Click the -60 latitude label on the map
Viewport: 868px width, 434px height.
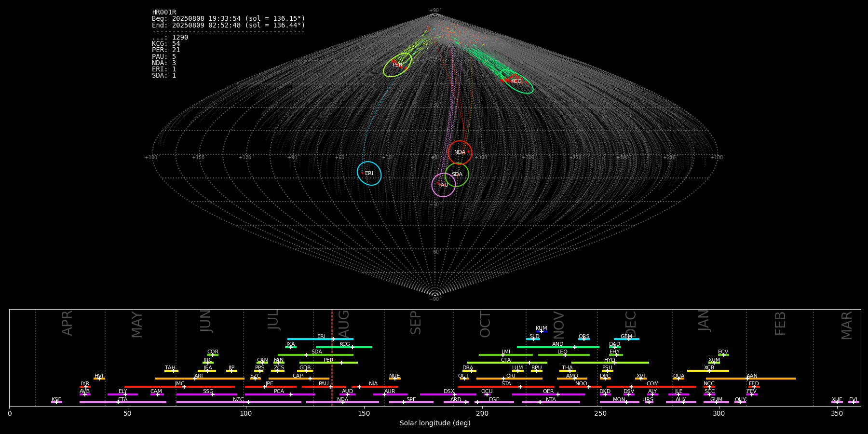pyautogui.click(x=434, y=252)
